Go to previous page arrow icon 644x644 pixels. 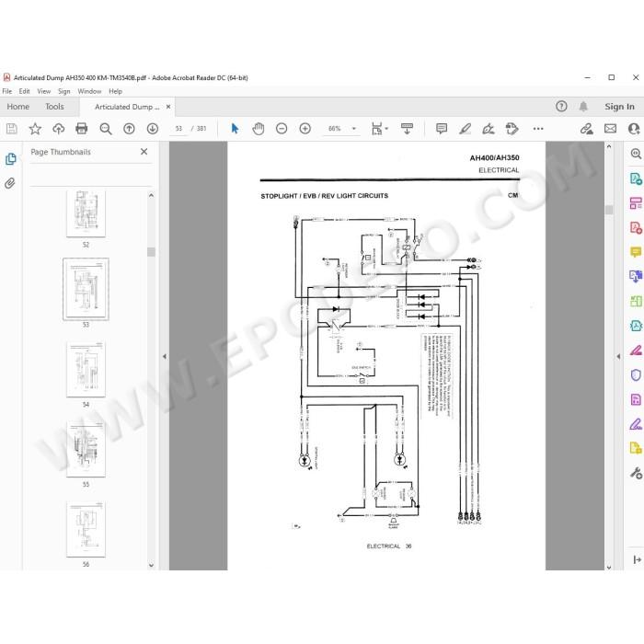pyautogui.click(x=129, y=129)
